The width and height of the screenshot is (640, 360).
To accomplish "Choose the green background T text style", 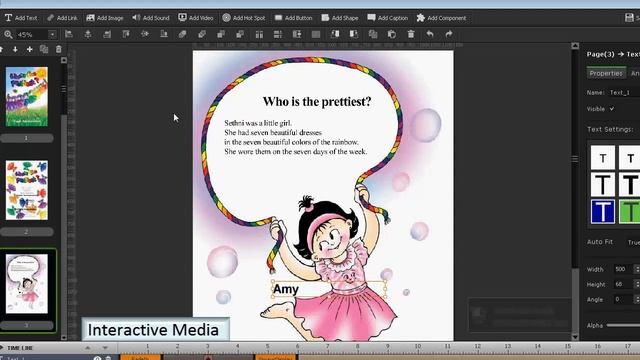I will [x=629, y=211].
